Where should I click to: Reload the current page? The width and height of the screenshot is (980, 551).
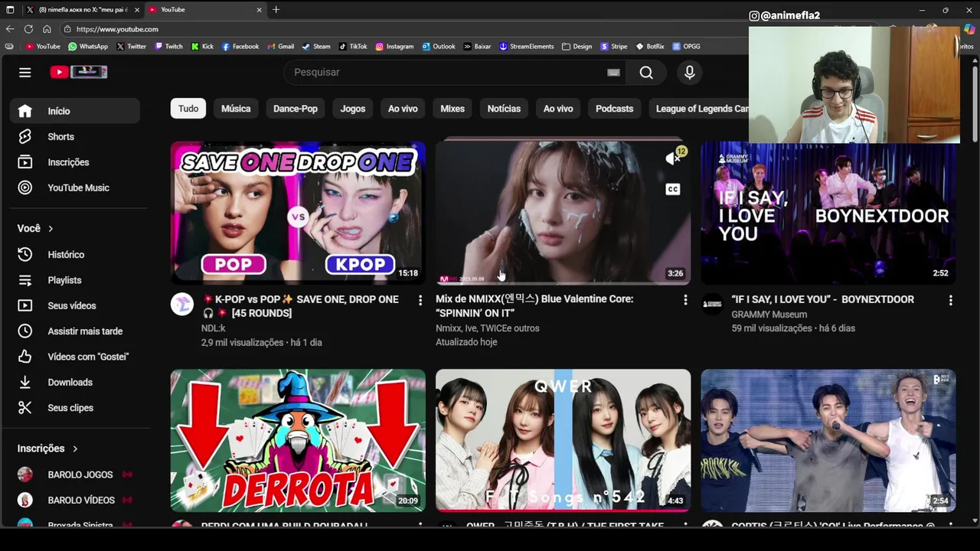point(28,29)
